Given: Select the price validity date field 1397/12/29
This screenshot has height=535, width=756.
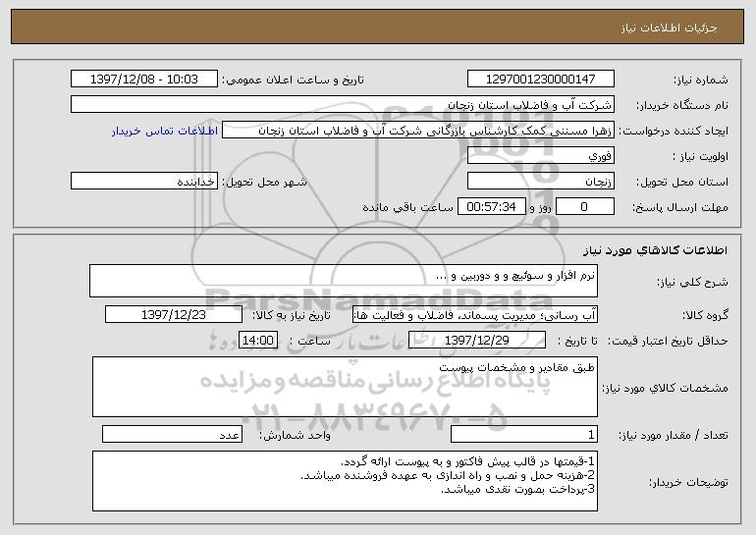Looking at the screenshot, I should click(x=477, y=340).
